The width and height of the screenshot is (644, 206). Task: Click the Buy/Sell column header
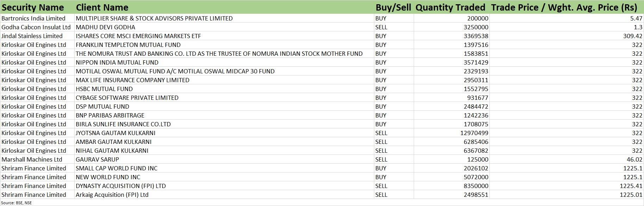click(393, 7)
